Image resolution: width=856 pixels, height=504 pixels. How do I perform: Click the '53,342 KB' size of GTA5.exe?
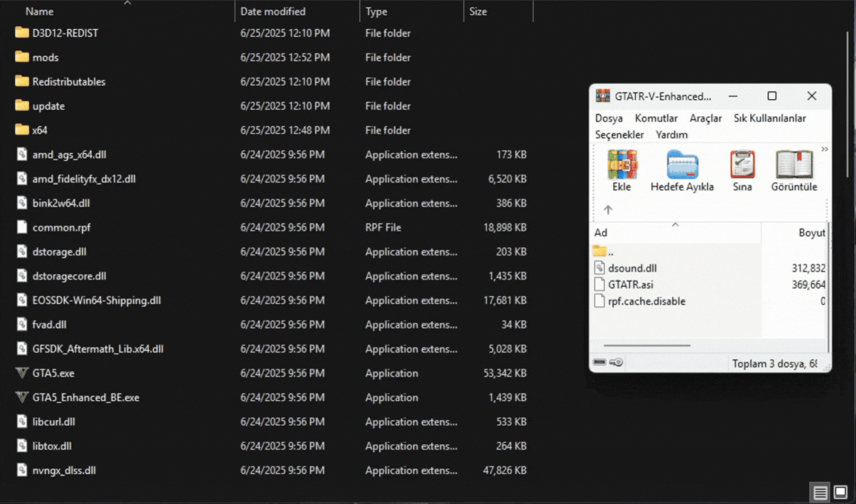tap(505, 373)
